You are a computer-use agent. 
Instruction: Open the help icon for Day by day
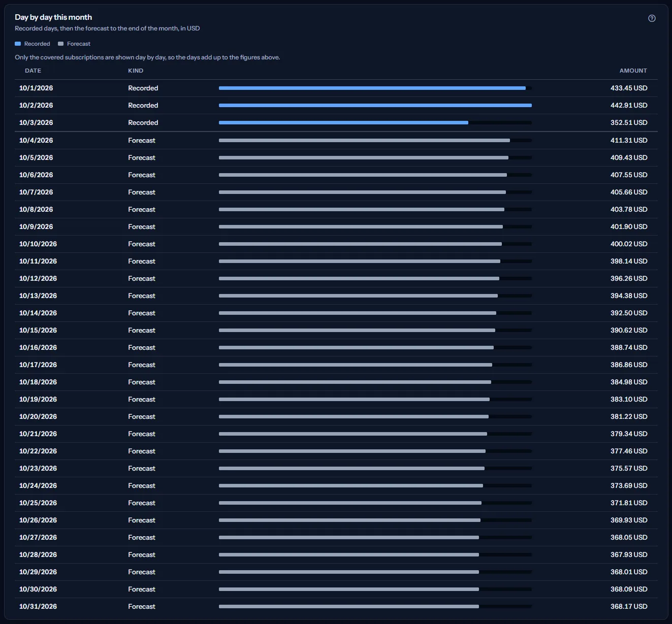click(652, 18)
